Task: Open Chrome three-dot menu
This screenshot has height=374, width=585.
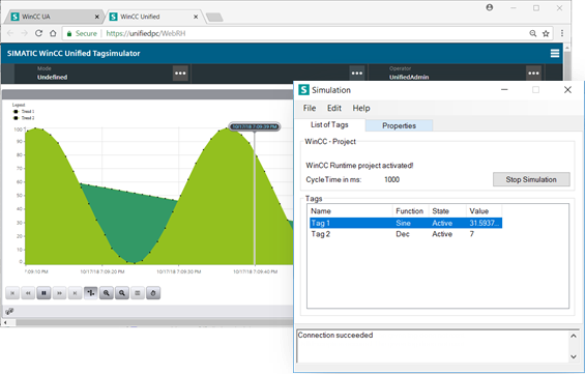Action: pos(562,33)
